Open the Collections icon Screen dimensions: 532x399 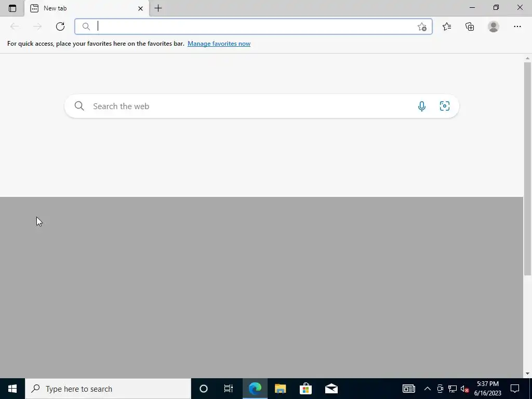pyautogui.click(x=470, y=26)
